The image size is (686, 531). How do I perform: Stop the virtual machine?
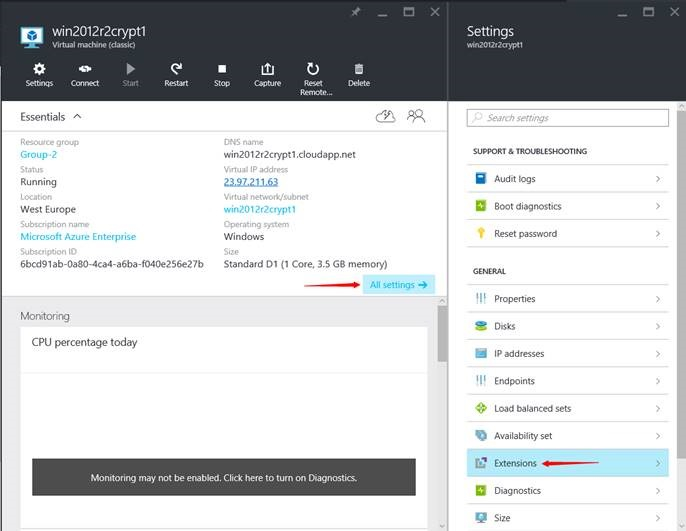click(222, 74)
